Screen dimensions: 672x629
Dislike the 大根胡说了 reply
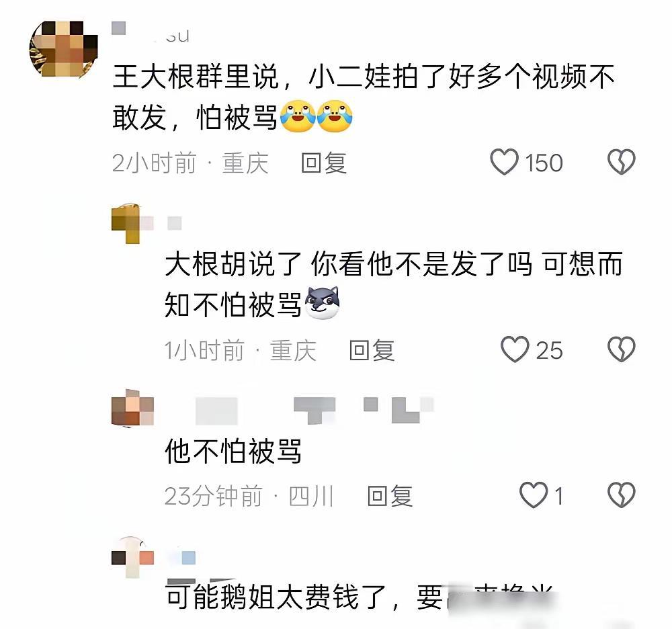coord(621,349)
